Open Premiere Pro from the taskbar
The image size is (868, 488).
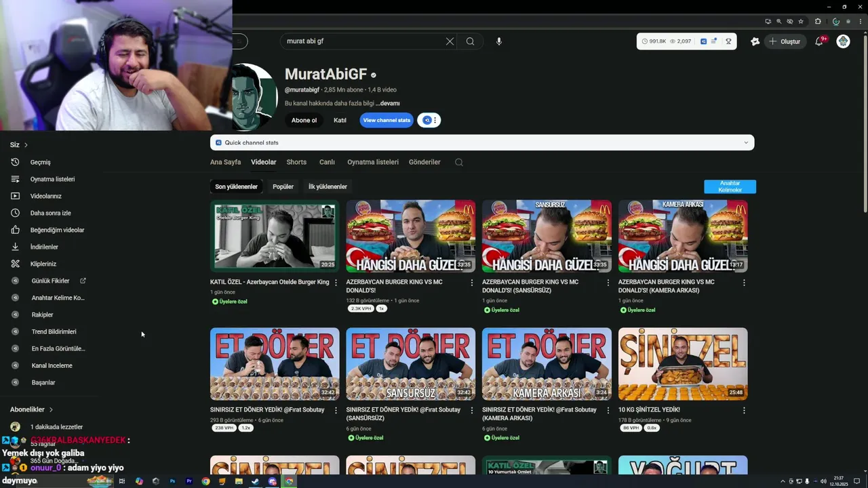[189, 481]
